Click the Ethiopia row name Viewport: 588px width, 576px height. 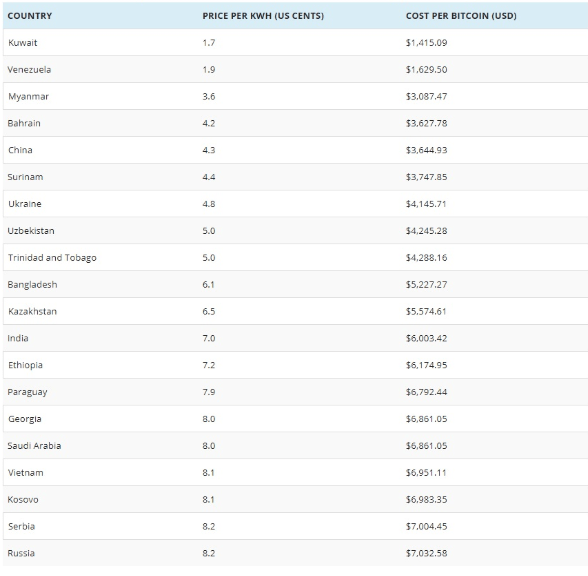pos(26,365)
